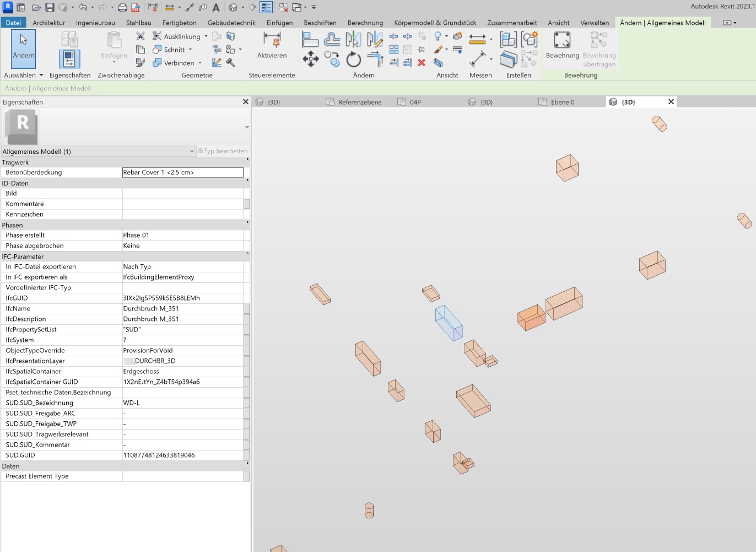This screenshot has width=756, height=552.
Task: Open the type selector dropdown arrow
Action: coord(247,127)
